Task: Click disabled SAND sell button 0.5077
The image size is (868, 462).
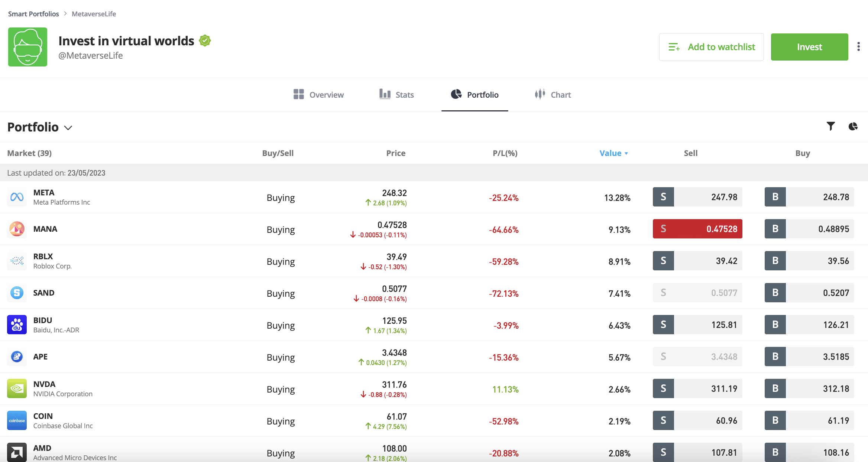Action: 697,293
